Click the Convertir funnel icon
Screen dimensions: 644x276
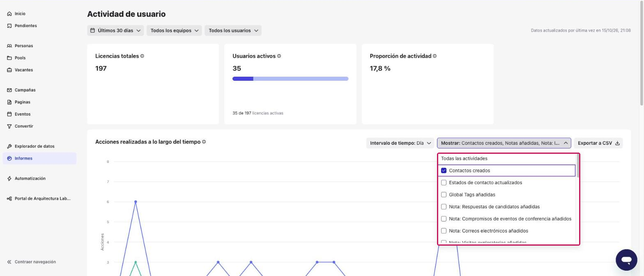pyautogui.click(x=9, y=126)
